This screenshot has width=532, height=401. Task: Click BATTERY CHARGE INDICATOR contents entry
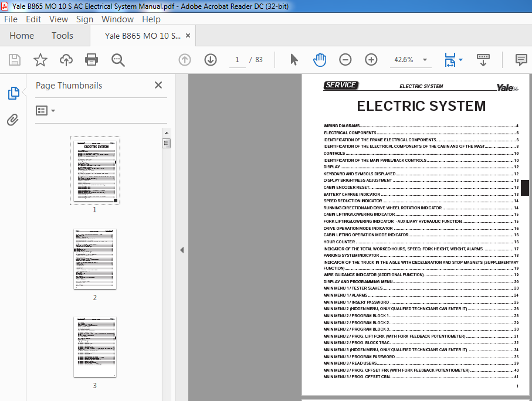click(x=421, y=195)
